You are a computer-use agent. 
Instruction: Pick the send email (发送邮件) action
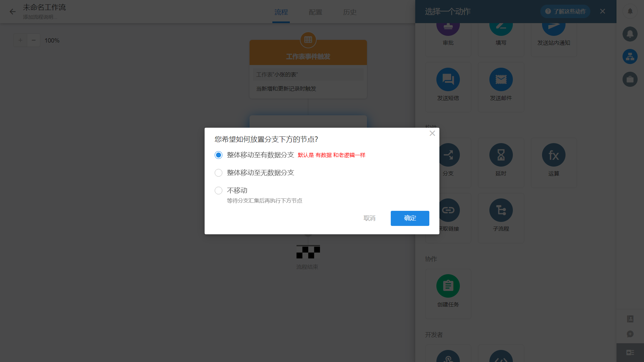pos(501,80)
